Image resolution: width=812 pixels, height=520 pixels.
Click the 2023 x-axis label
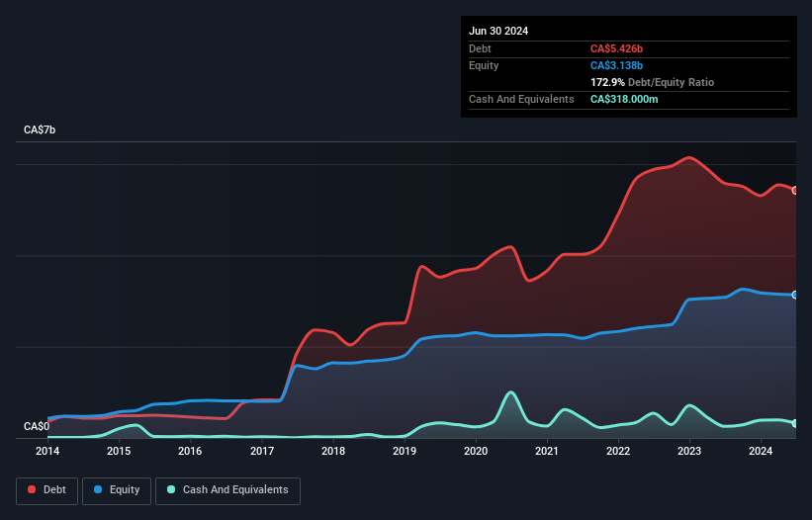click(689, 451)
